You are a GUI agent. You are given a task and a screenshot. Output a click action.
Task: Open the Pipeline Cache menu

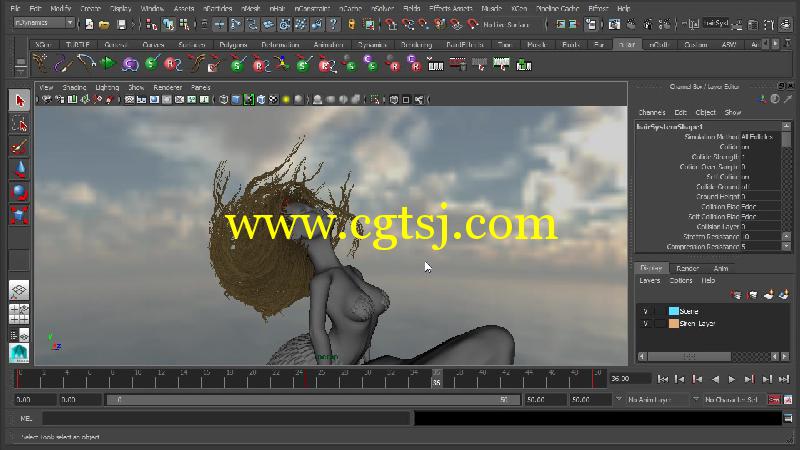tap(558, 9)
